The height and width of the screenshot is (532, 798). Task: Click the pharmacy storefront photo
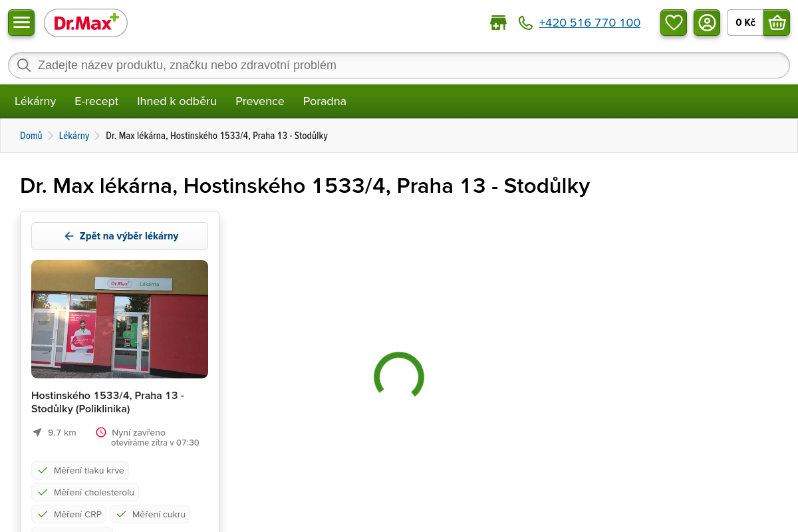coord(120,319)
